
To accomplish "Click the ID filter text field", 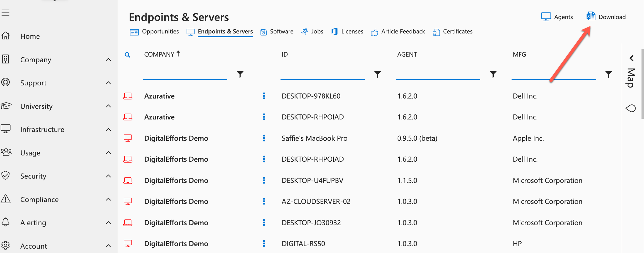I will pos(322,74).
